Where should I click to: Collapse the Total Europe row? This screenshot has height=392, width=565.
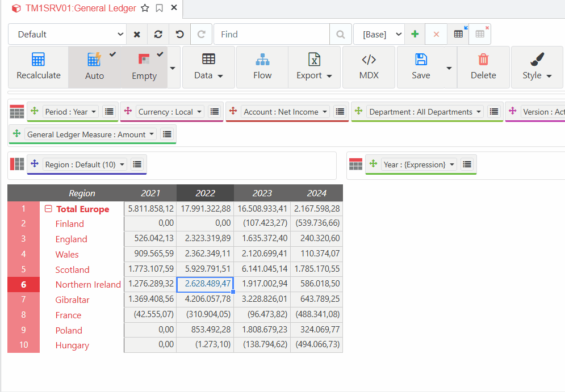click(x=48, y=209)
